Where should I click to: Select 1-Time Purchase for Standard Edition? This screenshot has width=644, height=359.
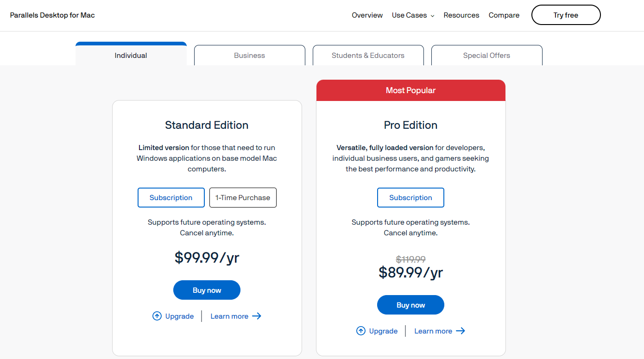[x=243, y=197]
